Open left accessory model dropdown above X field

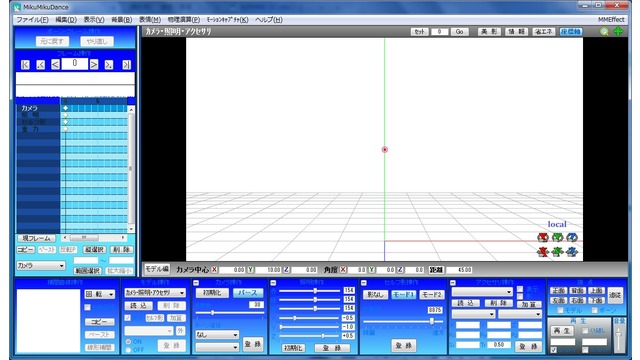coord(473,314)
